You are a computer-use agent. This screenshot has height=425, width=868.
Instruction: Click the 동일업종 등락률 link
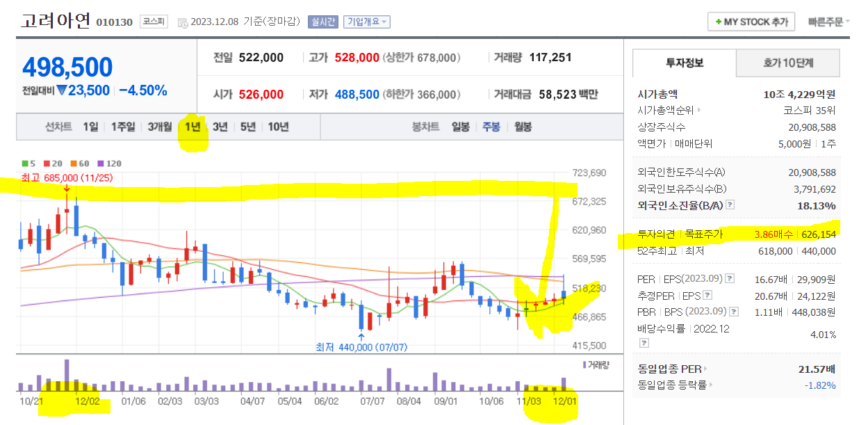point(673,385)
